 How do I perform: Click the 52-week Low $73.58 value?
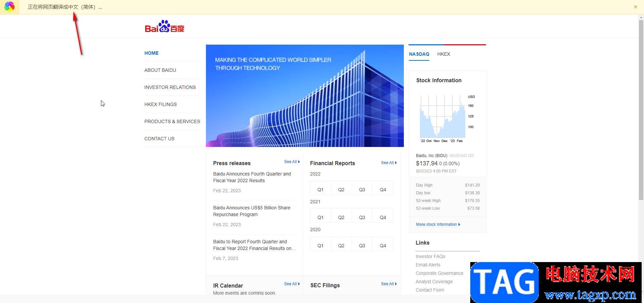tap(473, 208)
